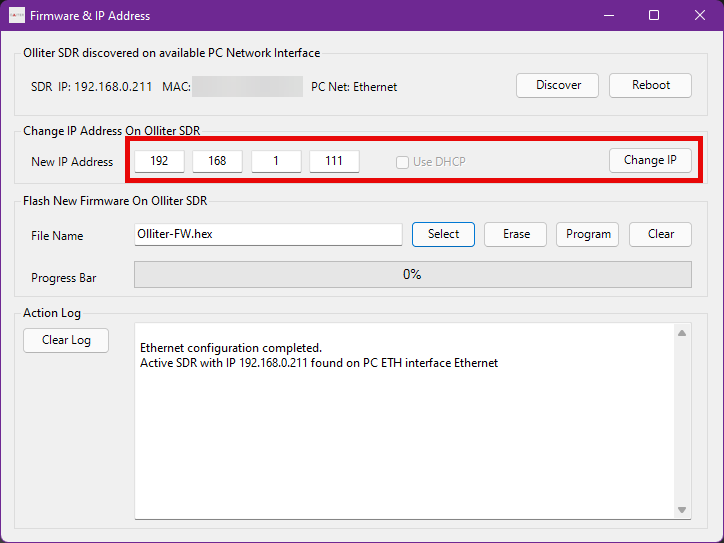Click the File Name field Olliter-FW.hex
724x543 pixels.
pos(268,234)
